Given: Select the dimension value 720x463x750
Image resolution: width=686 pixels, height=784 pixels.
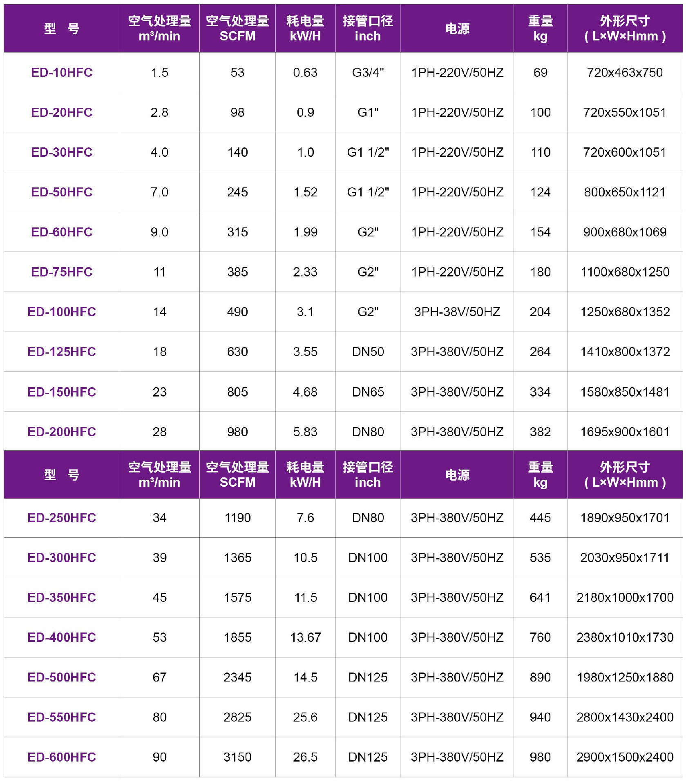Looking at the screenshot, I should [x=625, y=73].
